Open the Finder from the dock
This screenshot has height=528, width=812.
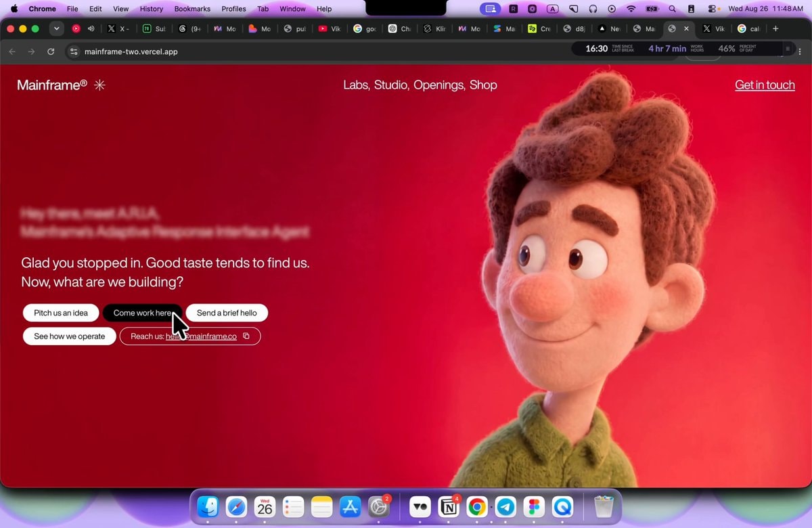pos(208,506)
